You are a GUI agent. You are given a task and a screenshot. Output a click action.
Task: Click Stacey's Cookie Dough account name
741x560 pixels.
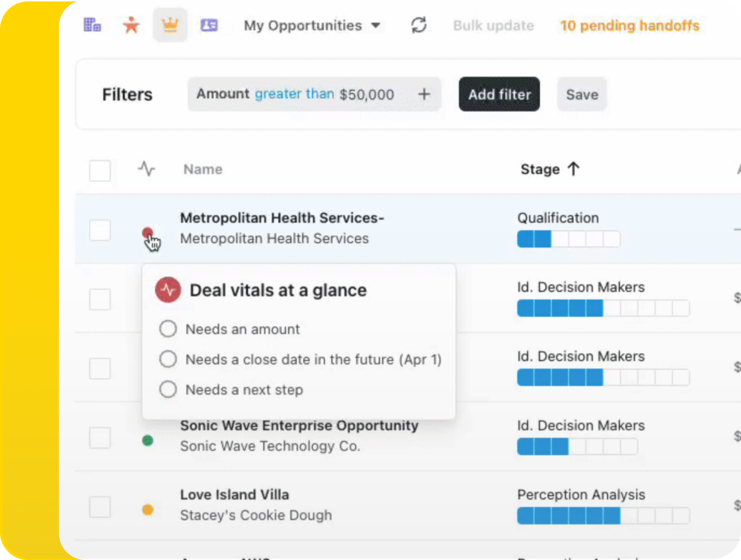[256, 515]
